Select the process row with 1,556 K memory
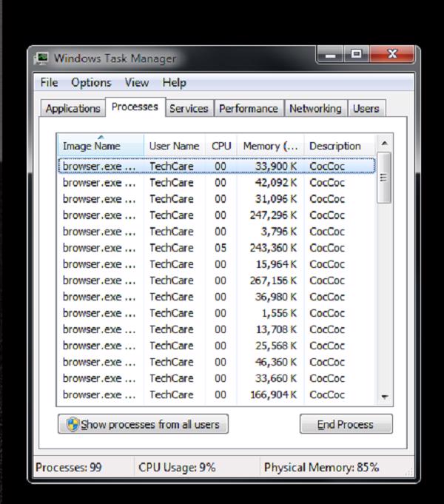The width and height of the screenshot is (444, 504). pyautogui.click(x=216, y=313)
